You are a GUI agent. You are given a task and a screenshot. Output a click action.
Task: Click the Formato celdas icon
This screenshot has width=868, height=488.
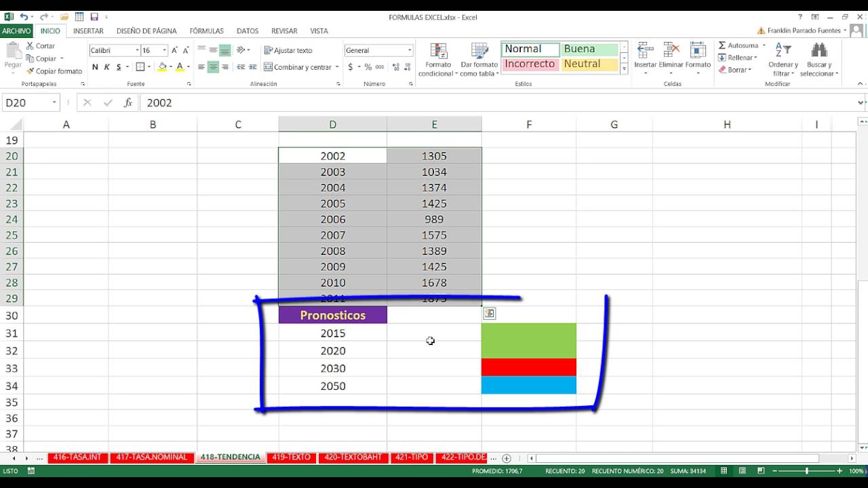pos(698,51)
